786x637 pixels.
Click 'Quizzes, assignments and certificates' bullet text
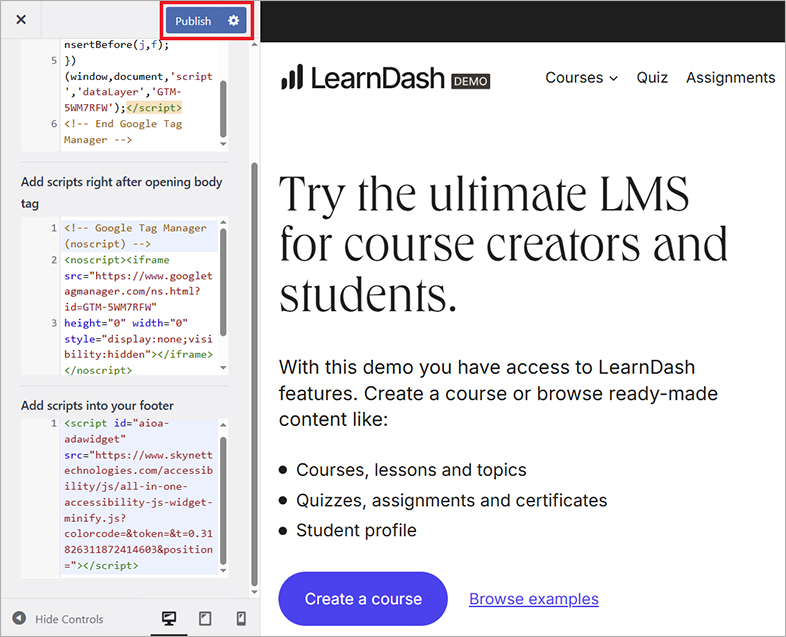pyautogui.click(x=451, y=500)
